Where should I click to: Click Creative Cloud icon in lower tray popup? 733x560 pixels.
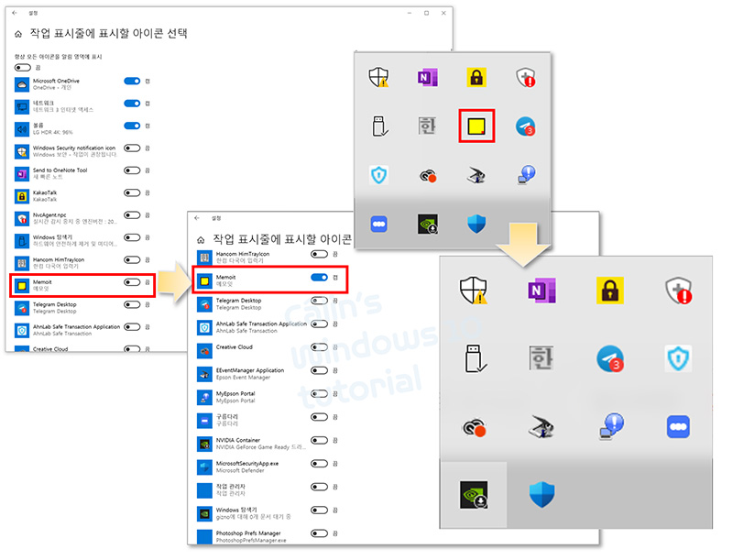pyautogui.click(x=474, y=427)
